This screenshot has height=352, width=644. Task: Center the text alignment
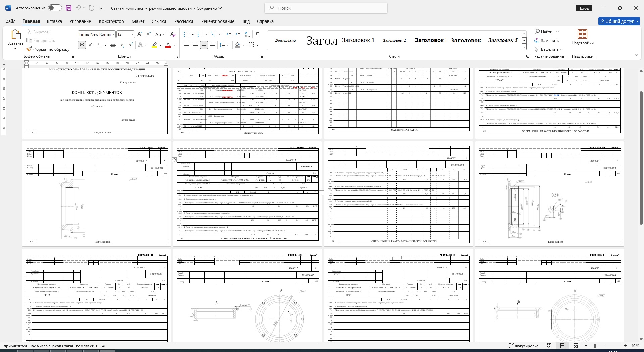coord(195,45)
